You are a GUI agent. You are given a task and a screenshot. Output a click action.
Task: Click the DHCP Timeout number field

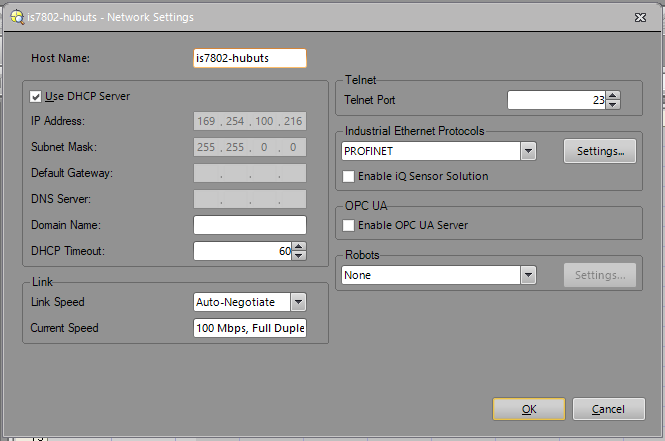[x=242, y=251]
